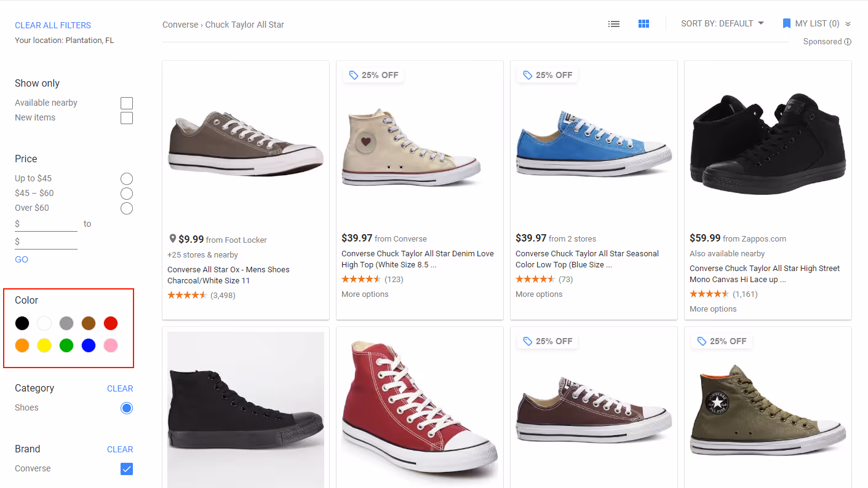
Task: Filter by black color swatch
Action: (22, 323)
